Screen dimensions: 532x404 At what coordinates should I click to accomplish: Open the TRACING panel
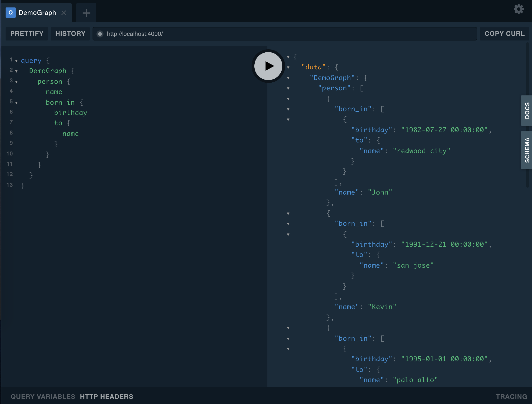click(511, 397)
